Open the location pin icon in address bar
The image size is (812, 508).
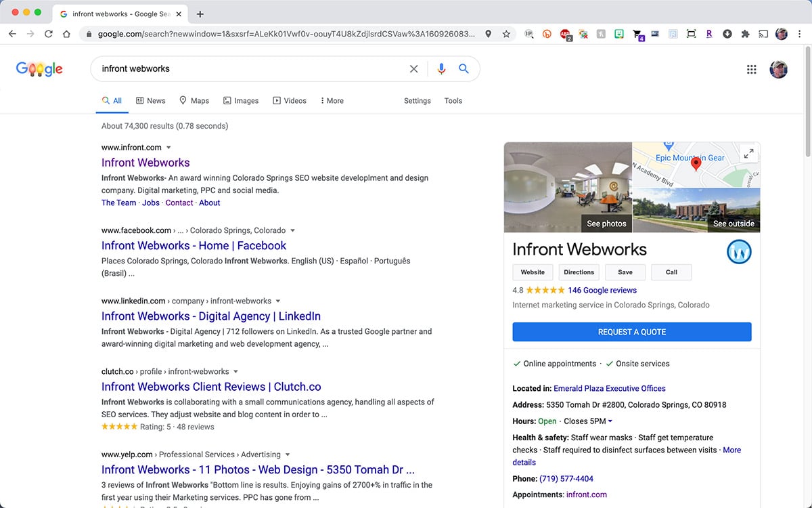point(488,33)
